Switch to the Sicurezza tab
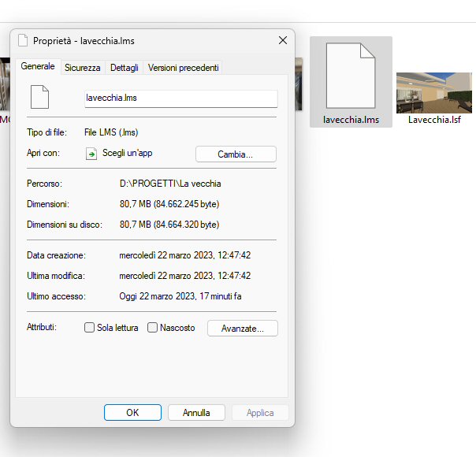This screenshot has width=476, height=457. [82, 67]
